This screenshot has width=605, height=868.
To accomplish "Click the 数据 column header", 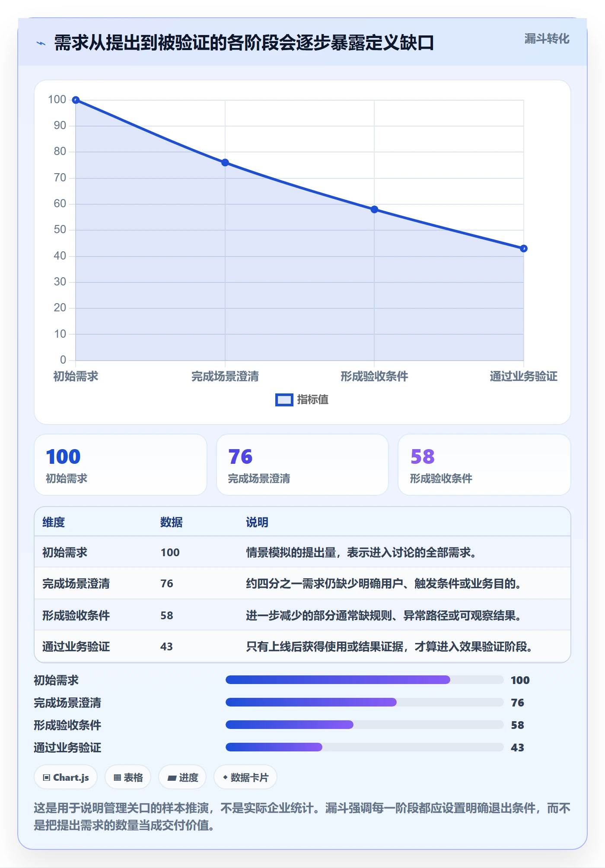I will (172, 522).
